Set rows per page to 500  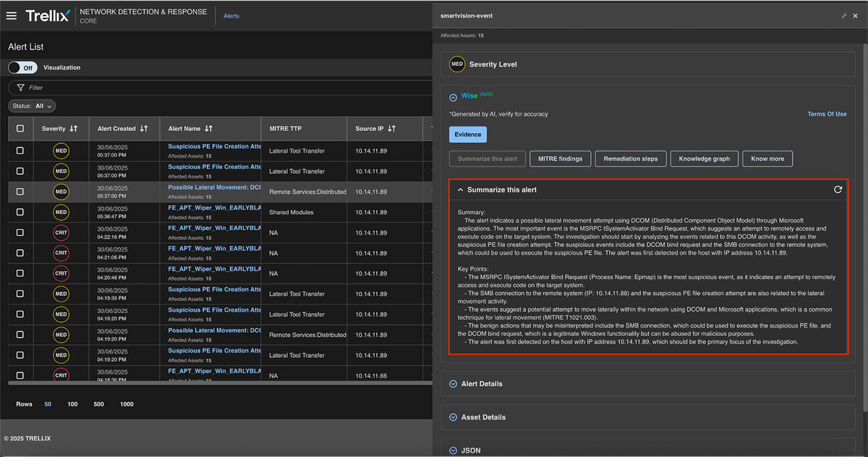[x=98, y=404]
